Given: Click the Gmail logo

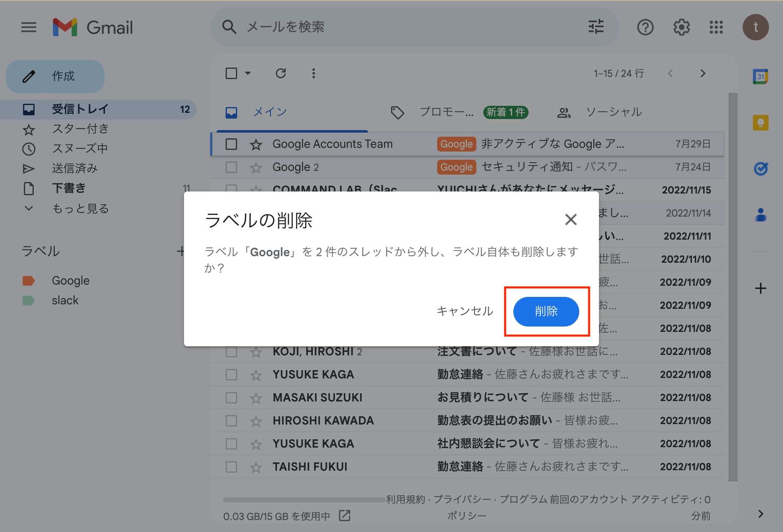Looking at the screenshot, I should pos(93,28).
